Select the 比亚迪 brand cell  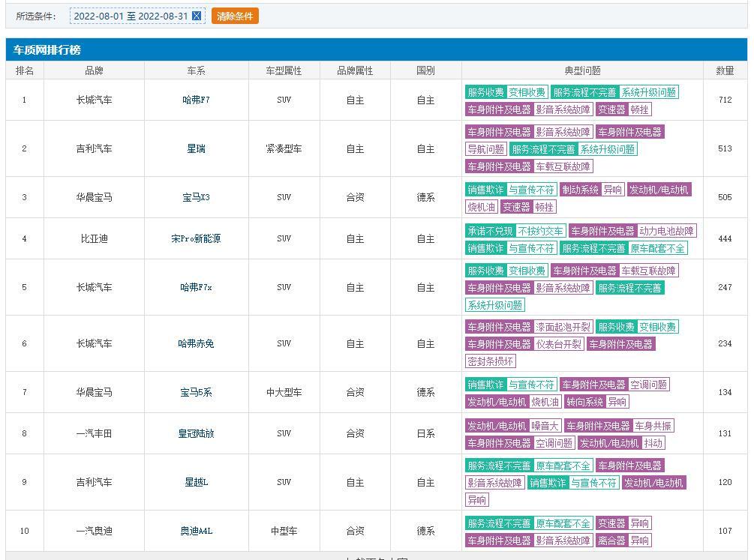pos(94,238)
